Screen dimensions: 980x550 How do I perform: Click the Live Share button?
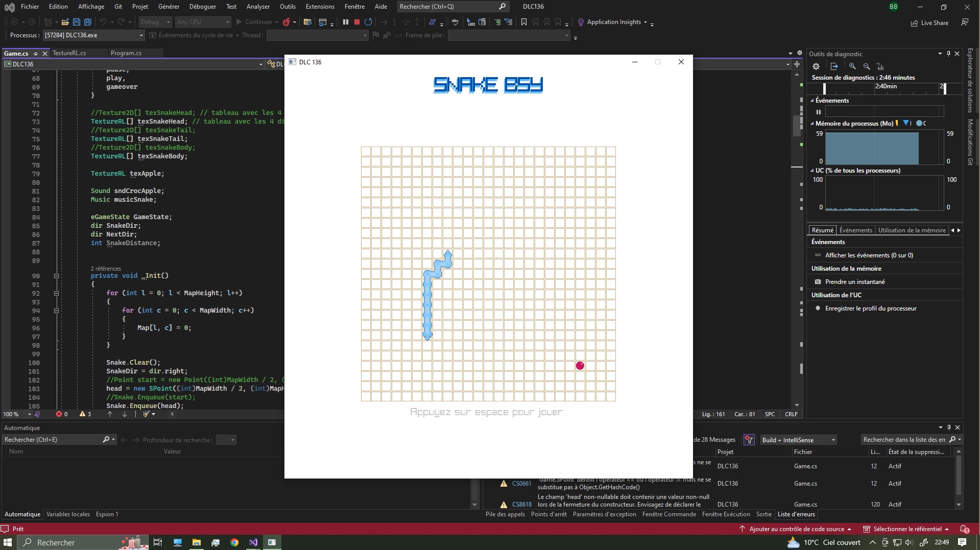930,23
